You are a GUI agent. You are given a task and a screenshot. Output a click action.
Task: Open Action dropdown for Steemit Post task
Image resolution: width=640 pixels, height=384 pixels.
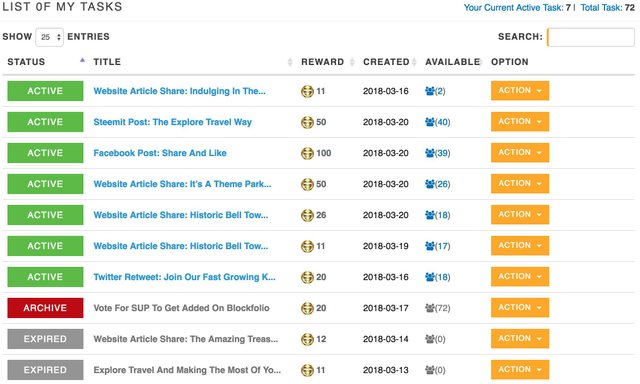pos(520,122)
